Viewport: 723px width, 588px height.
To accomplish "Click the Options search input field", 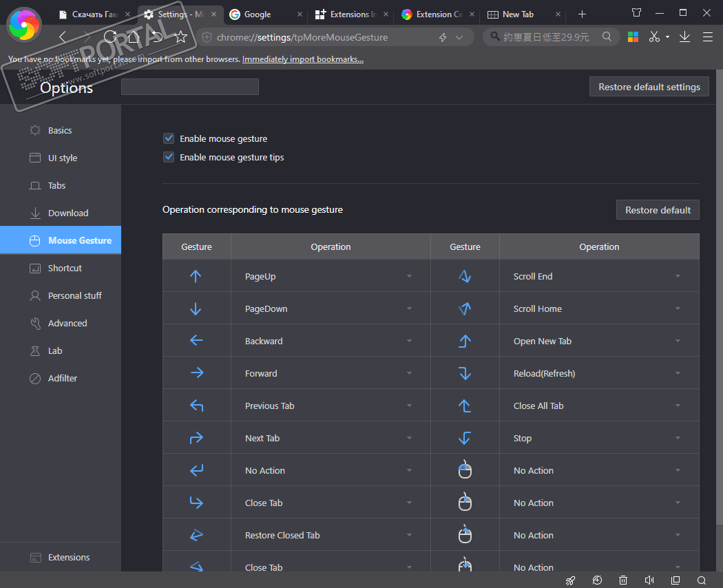I will (190, 87).
